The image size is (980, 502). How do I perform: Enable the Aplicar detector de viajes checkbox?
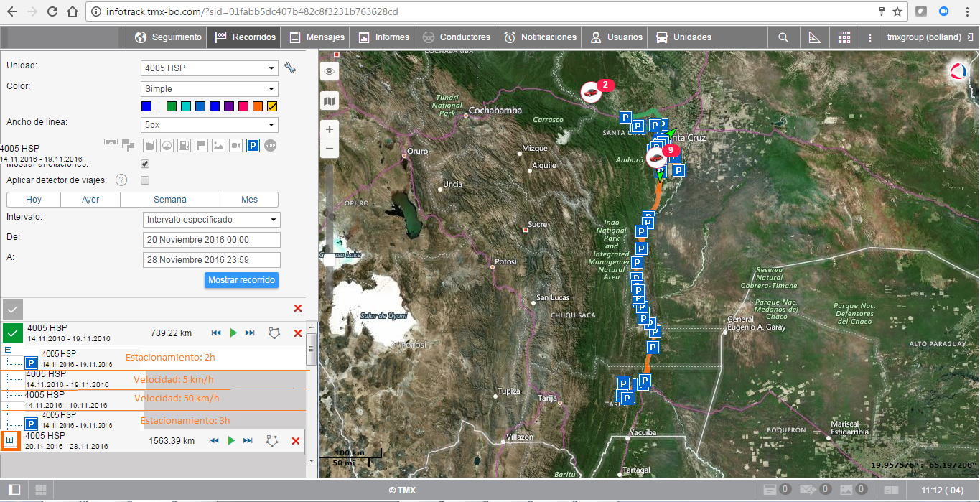pos(145,180)
